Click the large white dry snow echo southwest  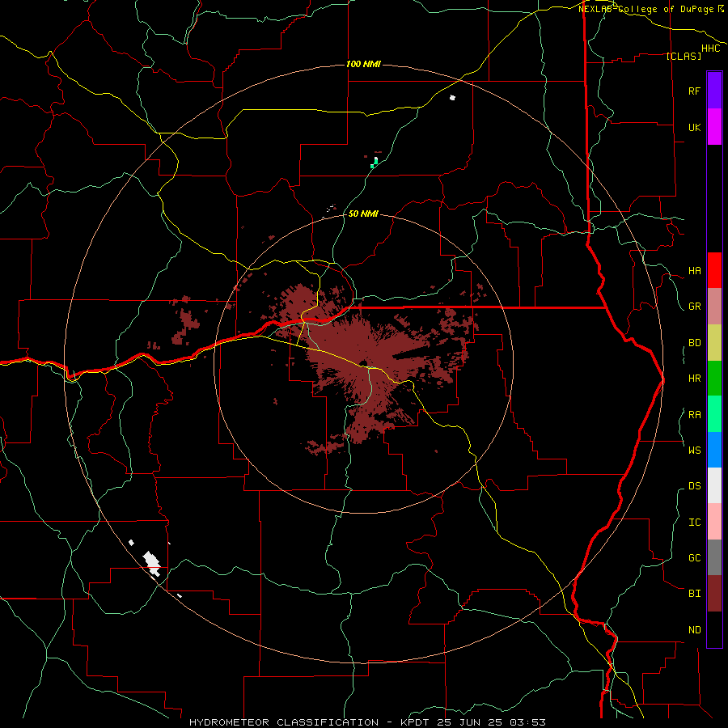152,563
